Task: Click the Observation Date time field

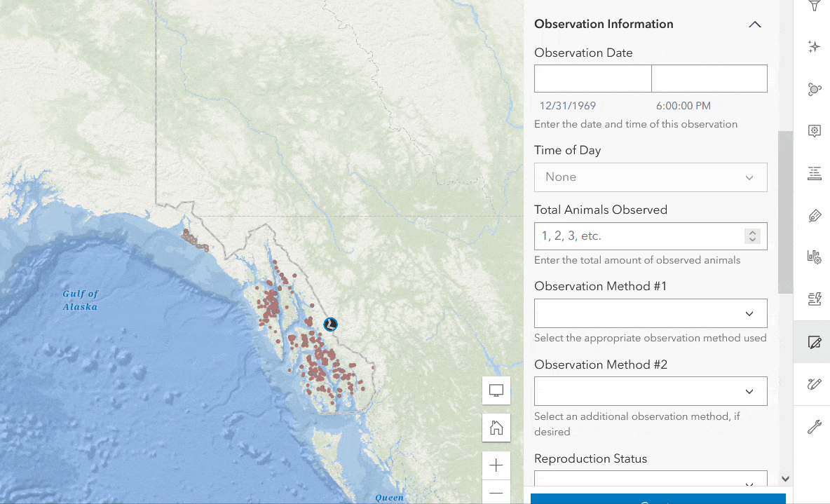Action: click(709, 79)
